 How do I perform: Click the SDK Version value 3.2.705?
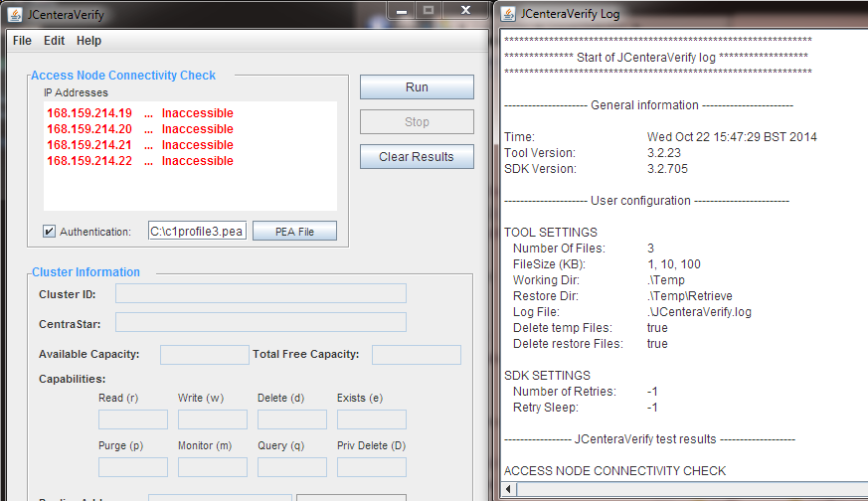tap(667, 169)
